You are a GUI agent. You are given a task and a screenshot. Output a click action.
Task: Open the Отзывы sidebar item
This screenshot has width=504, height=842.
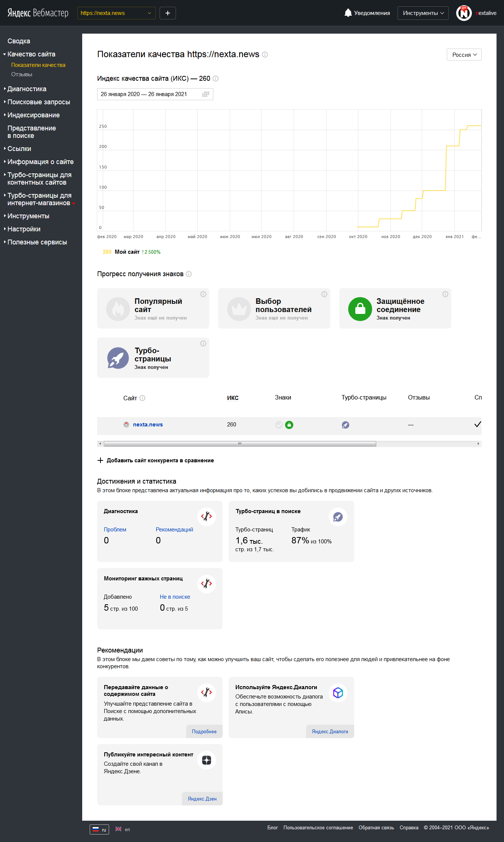pyautogui.click(x=22, y=74)
